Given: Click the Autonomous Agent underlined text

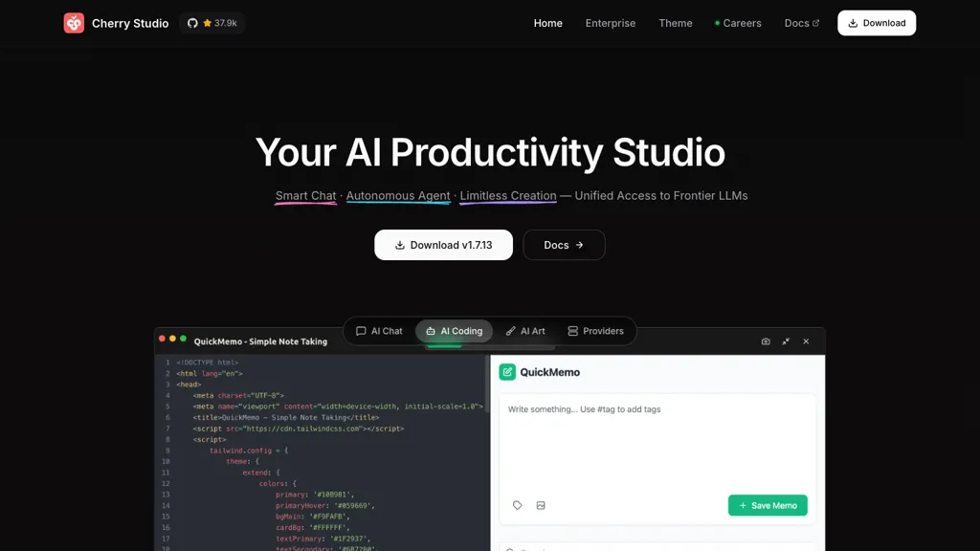Looking at the screenshot, I should coord(398,195).
